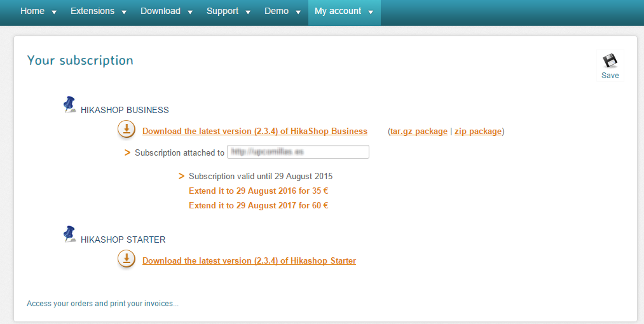Image resolution: width=644 pixels, height=324 pixels.
Task: Click the pushpin icon beside HIKASHOP BUSINESS
Action: coord(70,104)
